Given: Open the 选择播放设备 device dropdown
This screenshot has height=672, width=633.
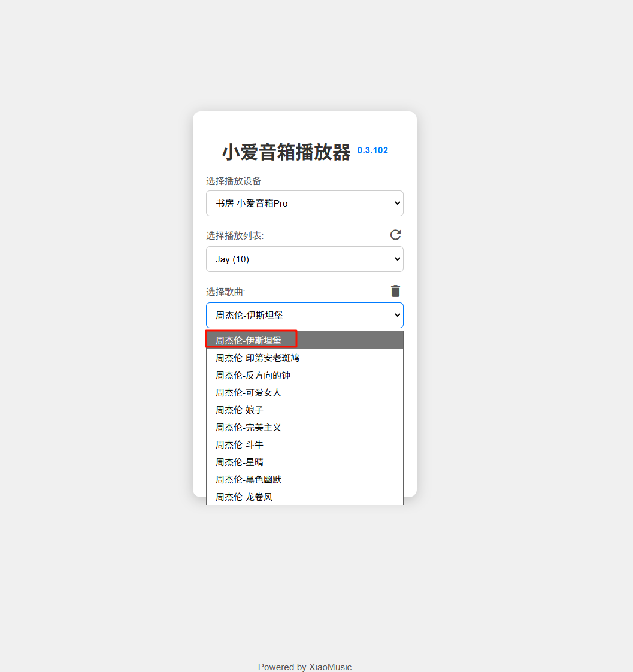Looking at the screenshot, I should pos(304,204).
